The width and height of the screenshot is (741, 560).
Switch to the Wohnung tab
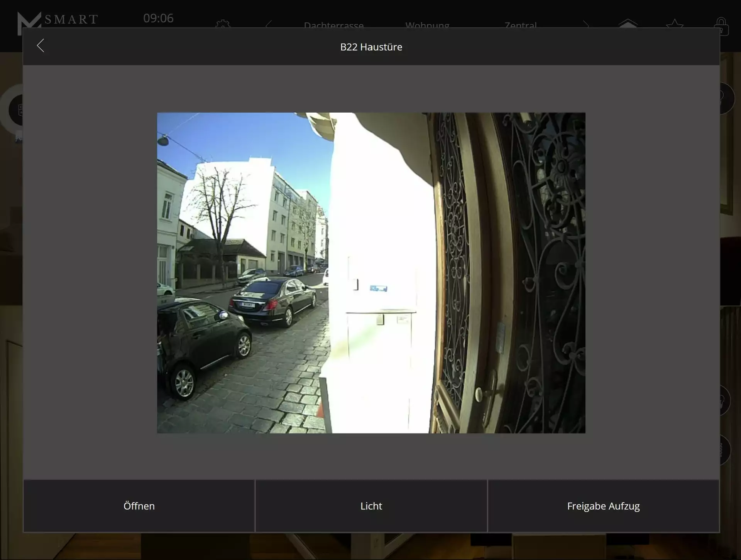tap(427, 25)
